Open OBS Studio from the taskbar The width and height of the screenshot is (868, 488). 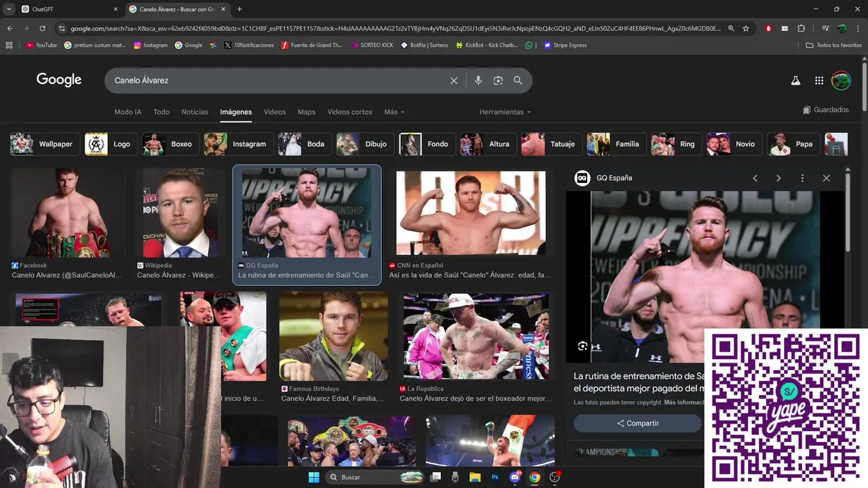coord(555,477)
